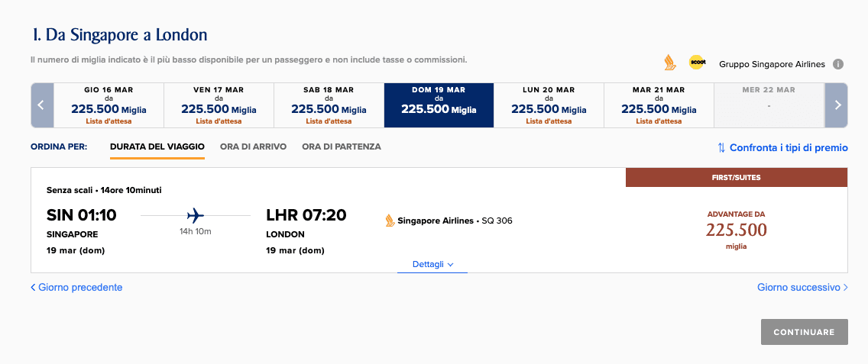Sort by Durata del viaggio

coord(157,147)
